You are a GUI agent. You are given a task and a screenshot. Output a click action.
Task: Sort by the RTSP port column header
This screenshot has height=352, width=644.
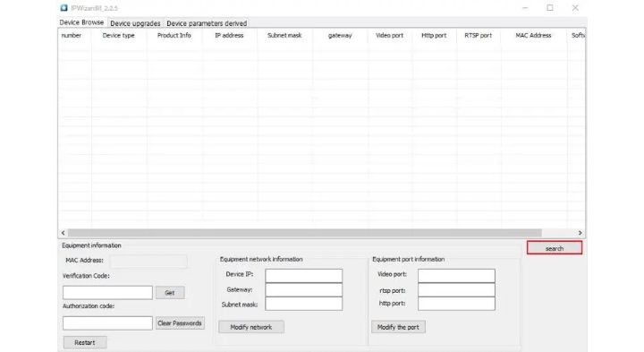pyautogui.click(x=479, y=36)
